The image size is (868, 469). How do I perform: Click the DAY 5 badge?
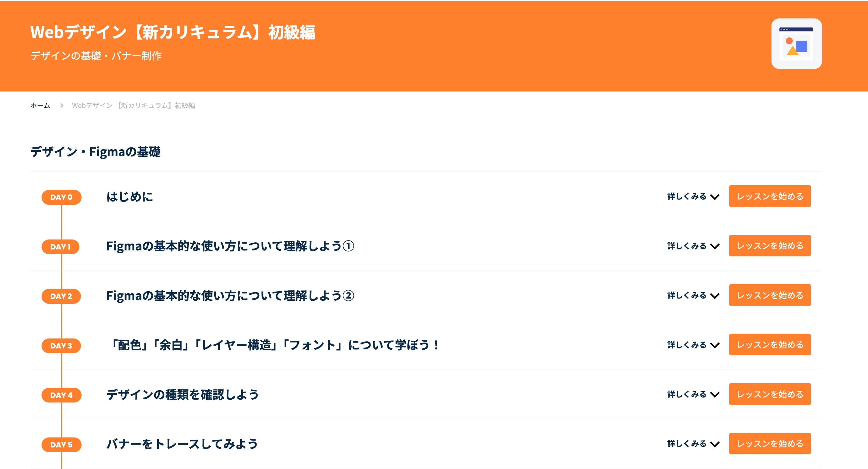pos(61,445)
